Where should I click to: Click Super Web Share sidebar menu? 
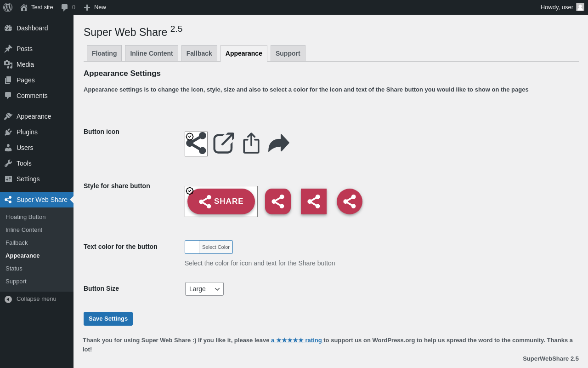click(x=37, y=200)
